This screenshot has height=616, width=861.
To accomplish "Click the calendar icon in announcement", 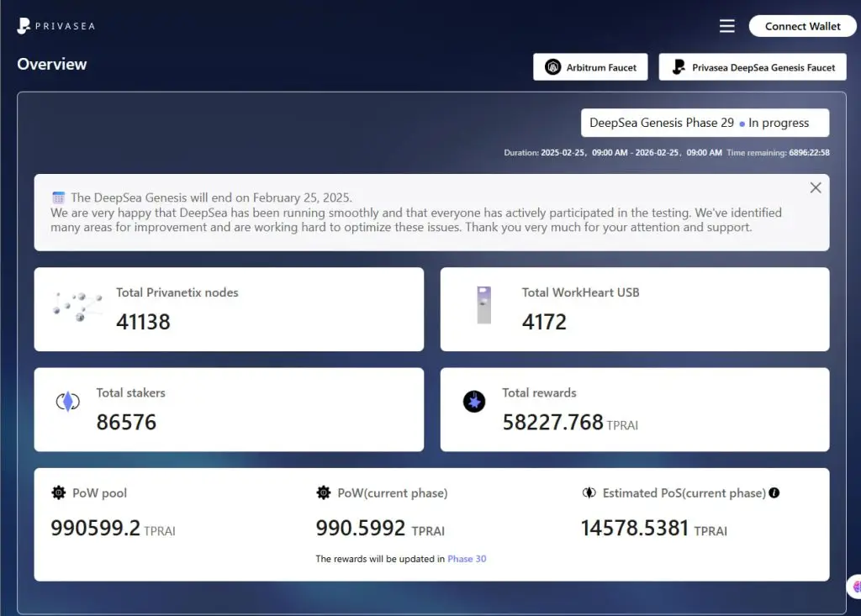I will pos(59,198).
